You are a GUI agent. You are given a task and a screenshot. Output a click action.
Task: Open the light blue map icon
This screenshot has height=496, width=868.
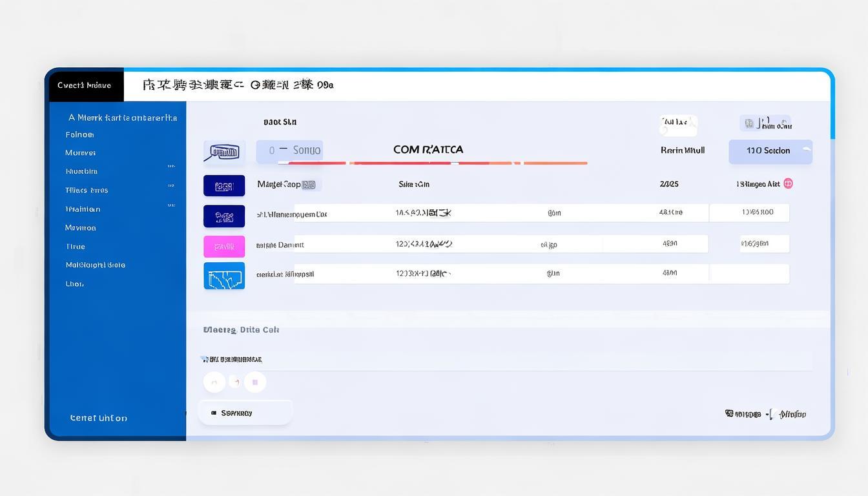click(224, 276)
